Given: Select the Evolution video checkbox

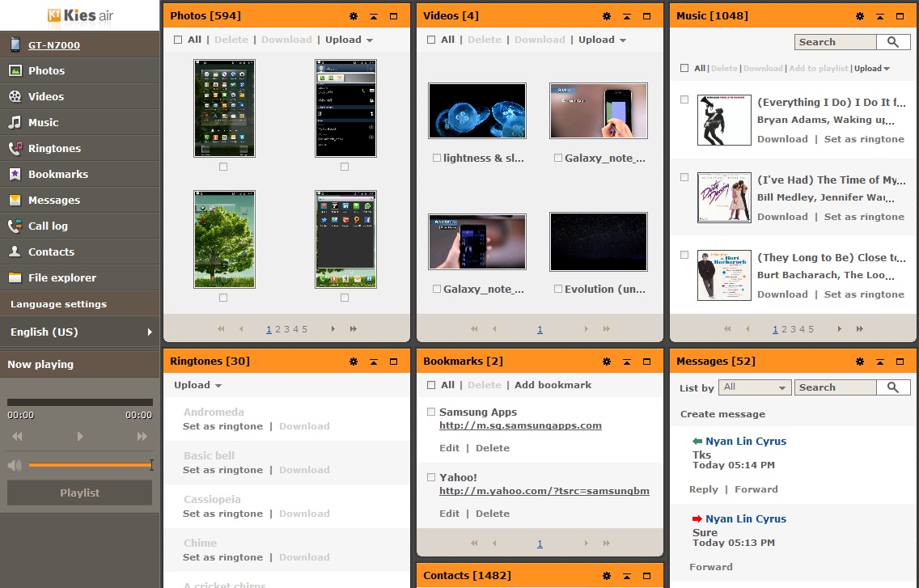Looking at the screenshot, I should pyautogui.click(x=558, y=289).
